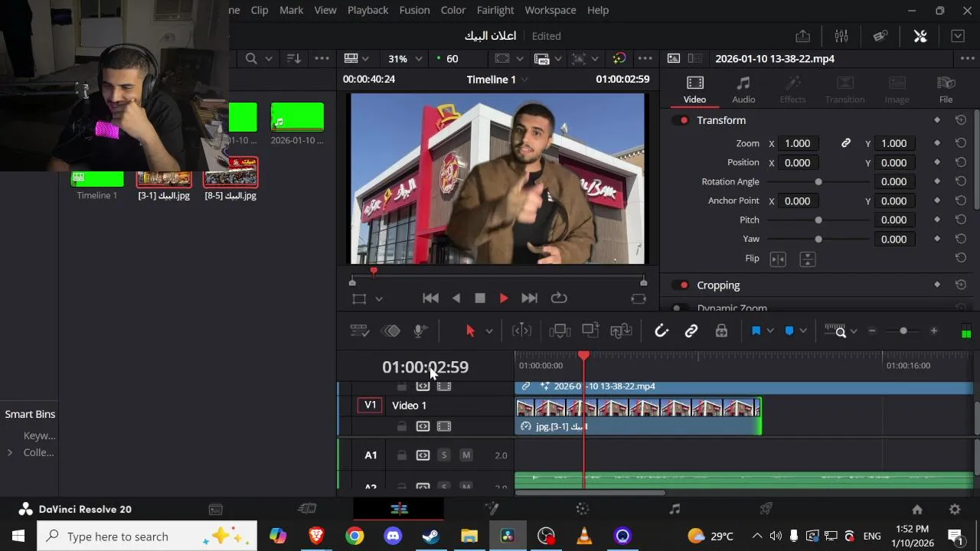Image resolution: width=980 pixels, height=551 pixels.
Task: Open the Deliver rocket page
Action: [766, 509]
